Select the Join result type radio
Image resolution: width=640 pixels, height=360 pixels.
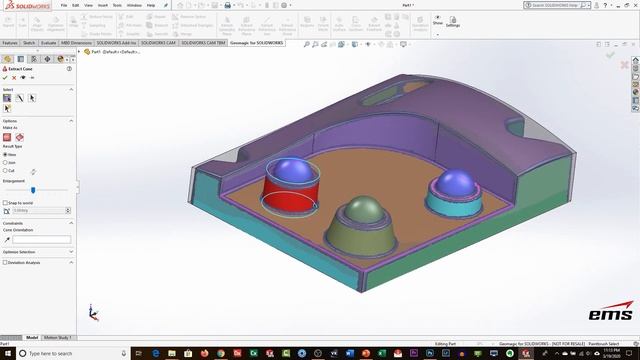coord(5,162)
